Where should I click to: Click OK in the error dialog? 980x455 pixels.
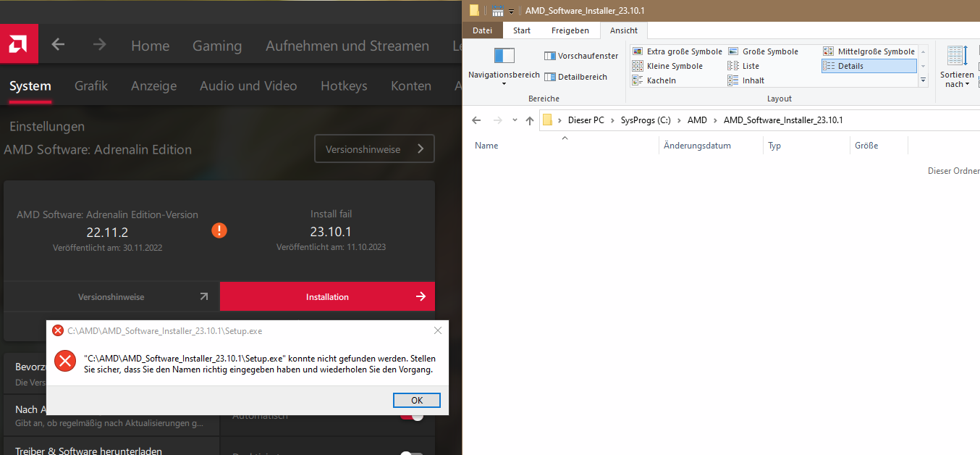(417, 400)
